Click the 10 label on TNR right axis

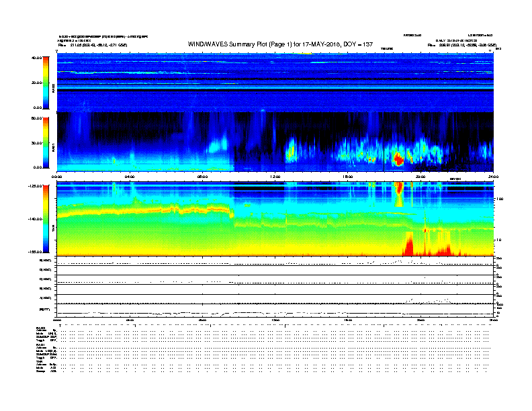pos(498,240)
